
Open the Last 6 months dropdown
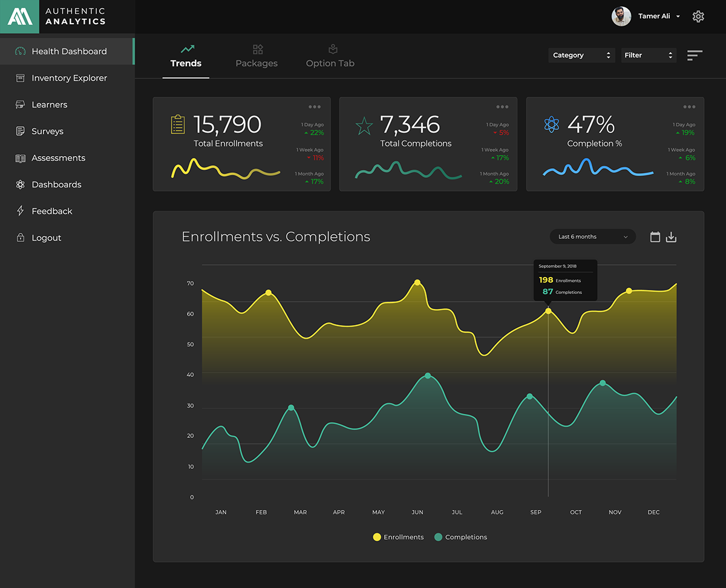pos(592,237)
